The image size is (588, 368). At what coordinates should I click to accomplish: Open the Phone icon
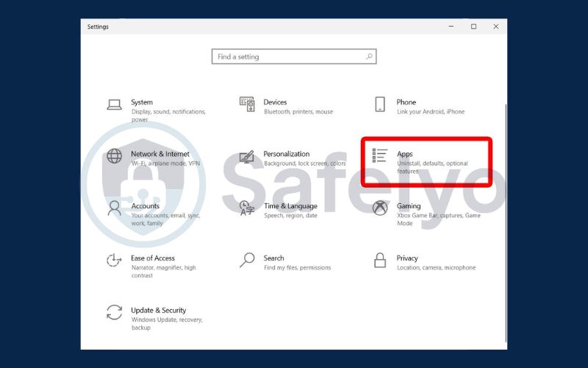pyautogui.click(x=380, y=104)
